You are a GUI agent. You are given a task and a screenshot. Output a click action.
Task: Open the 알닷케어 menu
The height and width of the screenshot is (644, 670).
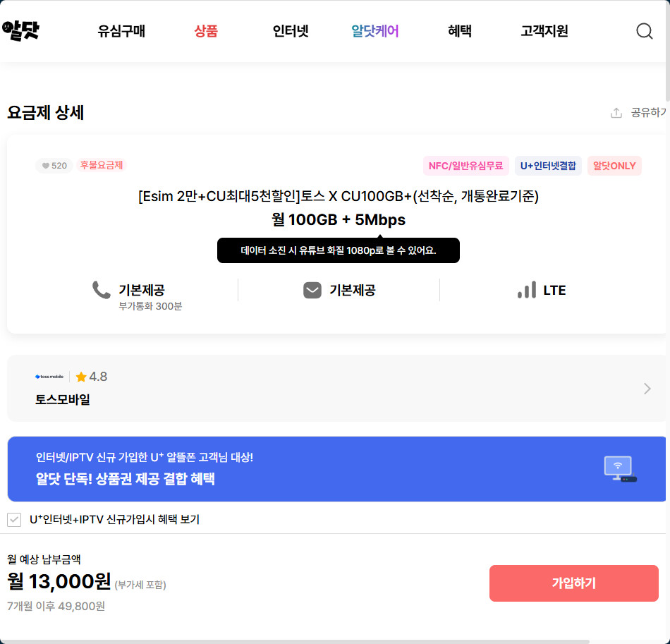pyautogui.click(x=375, y=31)
